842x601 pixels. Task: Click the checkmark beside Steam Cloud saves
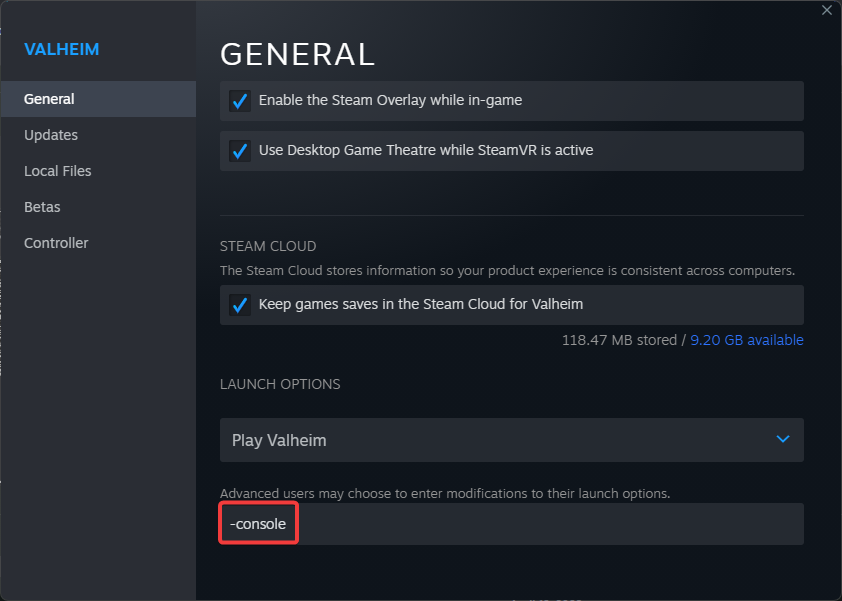[x=239, y=304]
